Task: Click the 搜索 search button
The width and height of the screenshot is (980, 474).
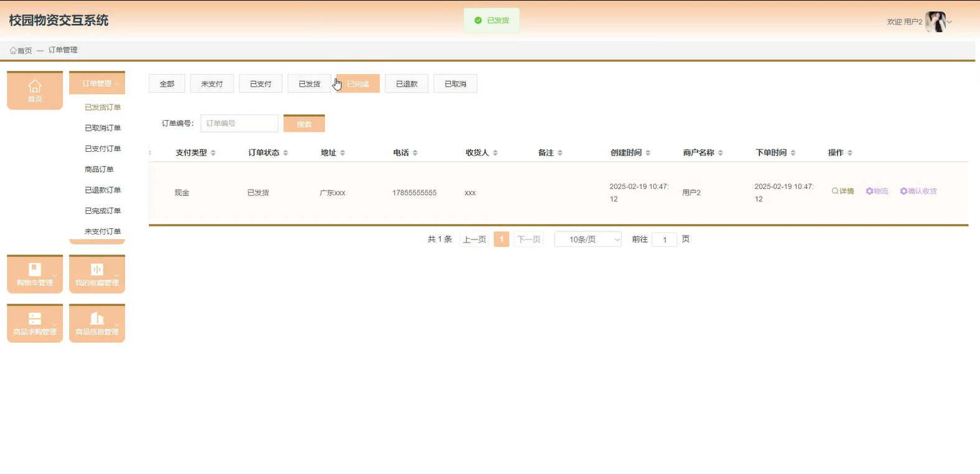Action: (x=304, y=124)
